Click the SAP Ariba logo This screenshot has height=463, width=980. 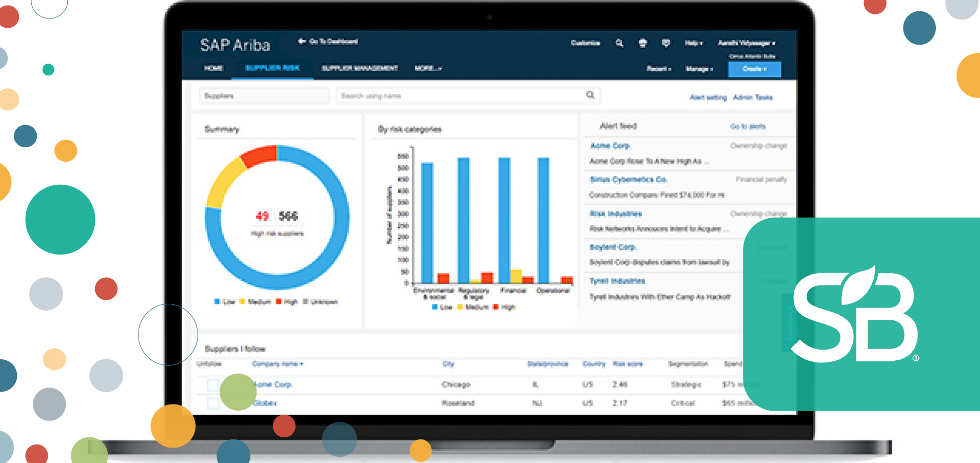tap(236, 45)
